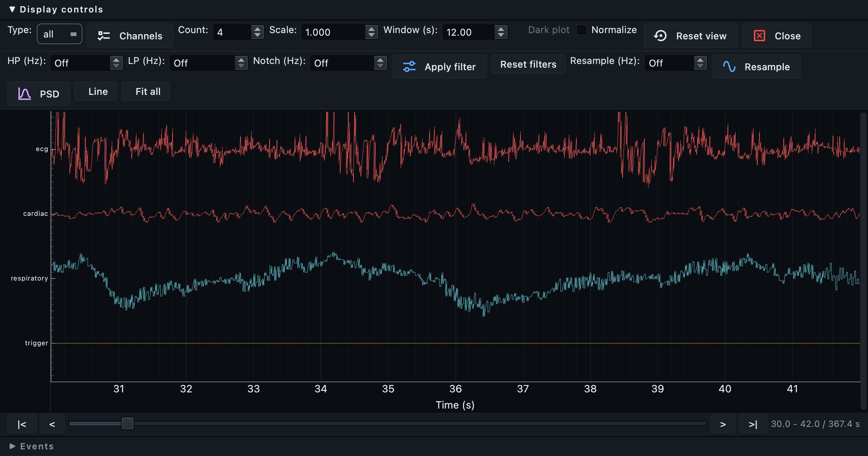Expand the Events section
The width and height of the screenshot is (868, 456).
(13, 446)
